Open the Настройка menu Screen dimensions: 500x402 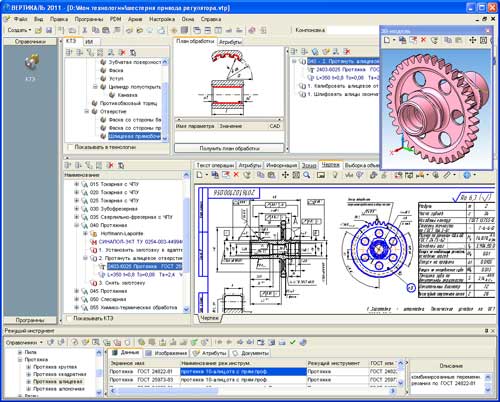[162, 19]
